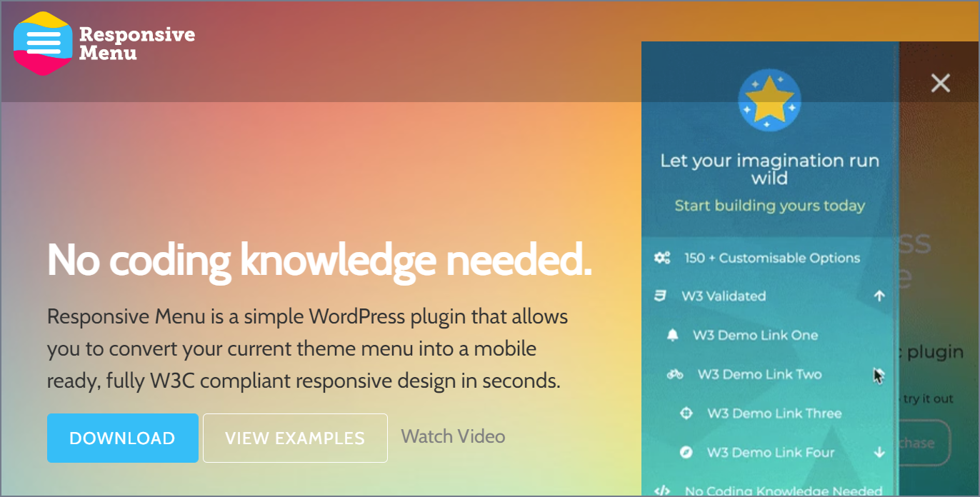The image size is (980, 497).
Task: Click the gears icon beside 150 + Customisable Options
Action: pyautogui.click(x=662, y=258)
